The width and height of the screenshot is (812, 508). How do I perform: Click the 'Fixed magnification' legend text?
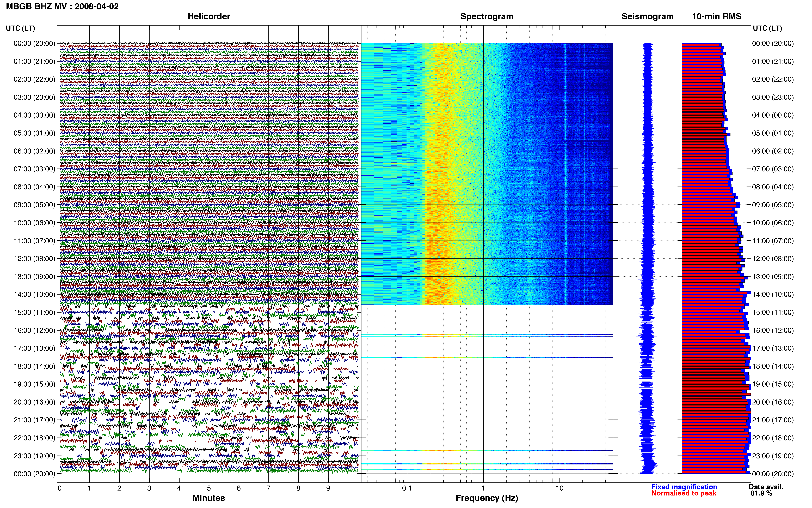tap(684, 487)
